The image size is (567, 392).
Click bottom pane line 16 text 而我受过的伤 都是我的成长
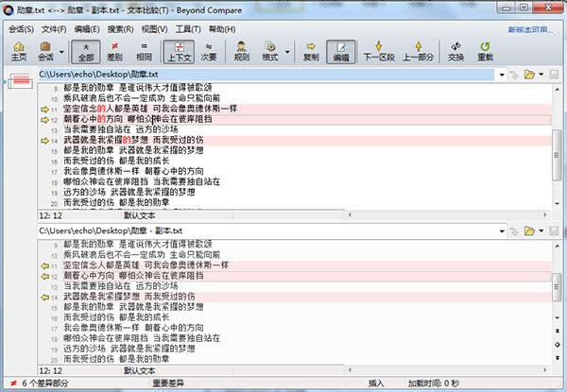pos(116,317)
